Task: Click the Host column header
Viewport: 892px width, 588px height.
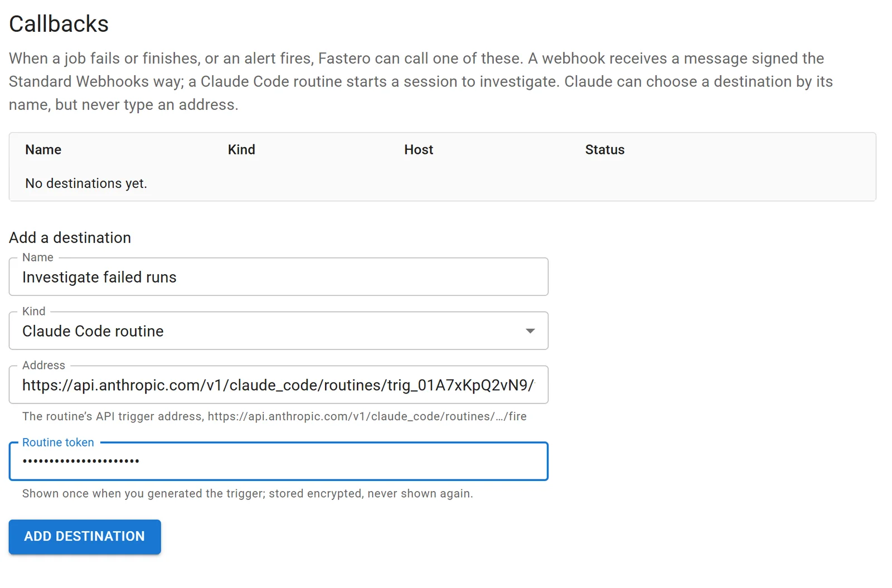Action: point(419,150)
